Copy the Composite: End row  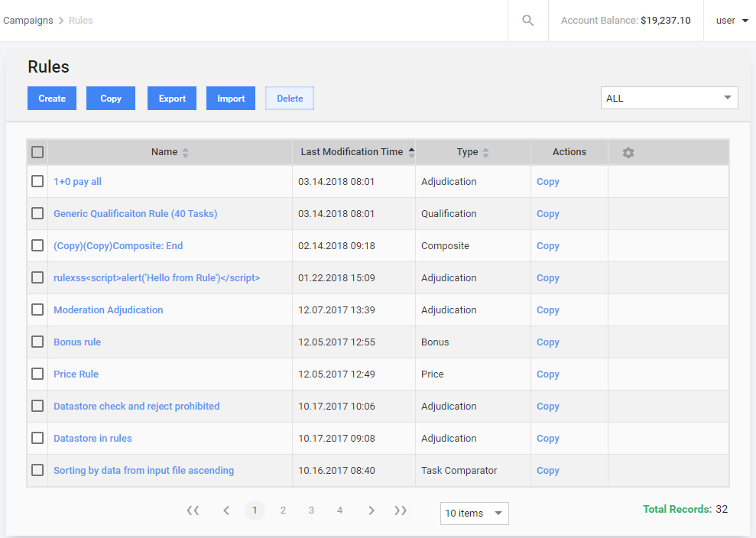548,246
